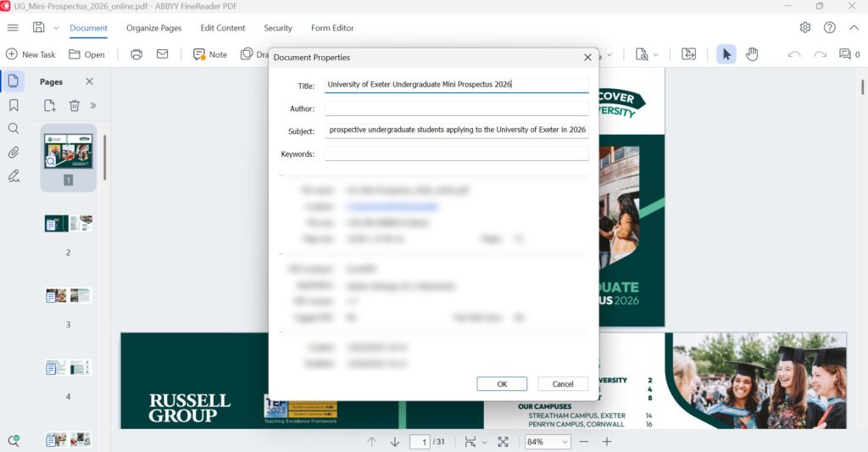Email the document via envelope icon

(162, 53)
